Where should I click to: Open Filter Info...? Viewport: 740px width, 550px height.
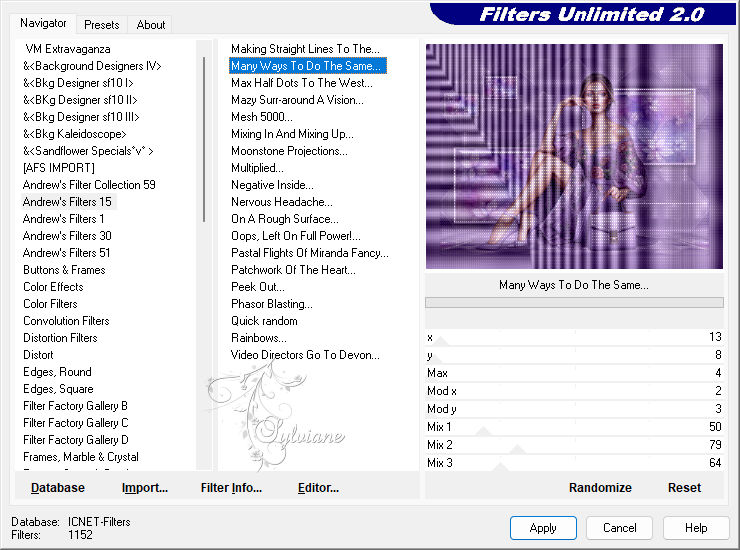[x=231, y=488]
